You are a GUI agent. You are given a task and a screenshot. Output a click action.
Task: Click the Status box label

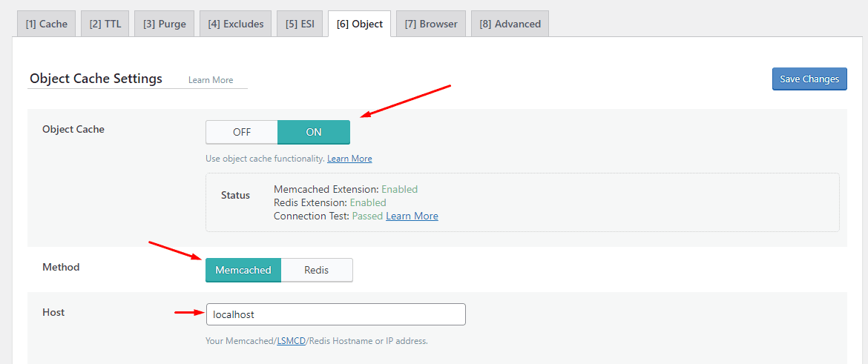[x=235, y=195]
